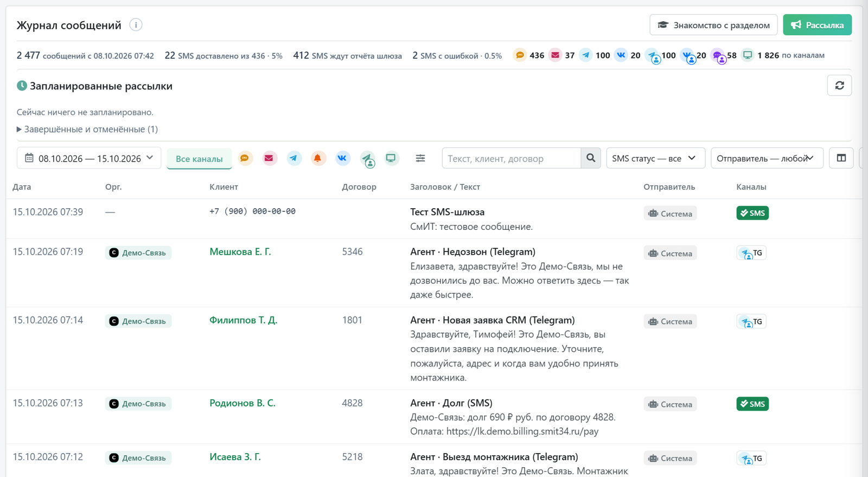This screenshot has height=477, width=868.
Task: Open Знакомство с разделом guide
Action: tap(713, 25)
